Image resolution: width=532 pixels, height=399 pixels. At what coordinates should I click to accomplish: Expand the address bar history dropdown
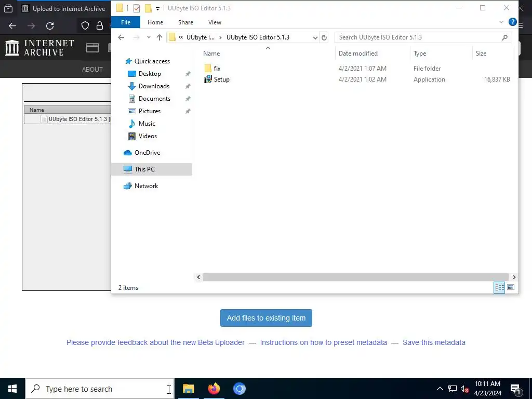[x=315, y=37]
